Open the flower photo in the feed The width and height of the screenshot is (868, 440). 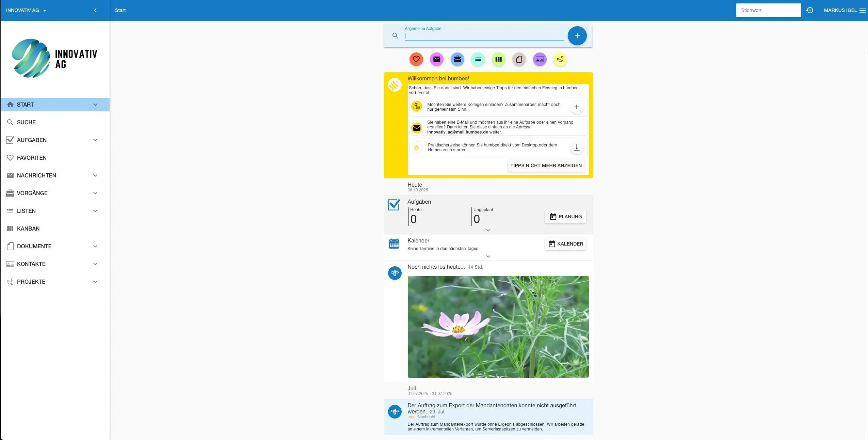pyautogui.click(x=498, y=327)
